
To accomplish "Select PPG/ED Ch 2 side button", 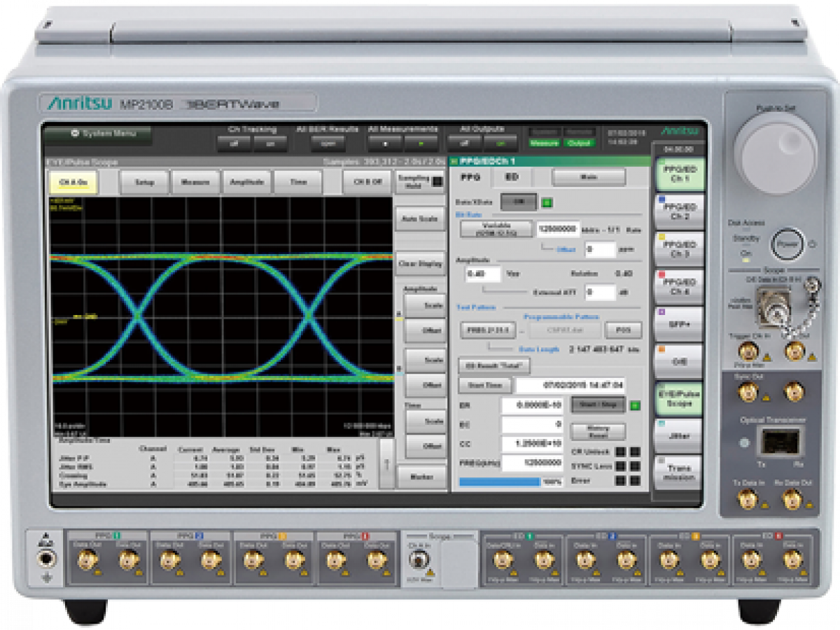I will (x=678, y=212).
